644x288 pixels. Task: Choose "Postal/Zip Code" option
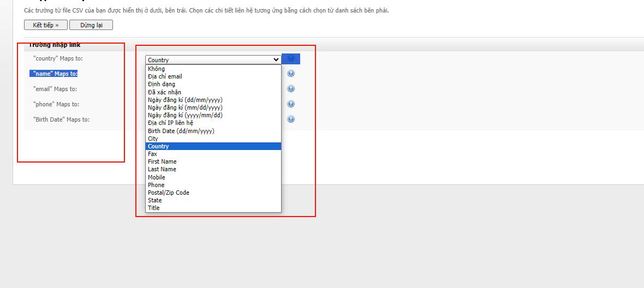click(x=168, y=193)
